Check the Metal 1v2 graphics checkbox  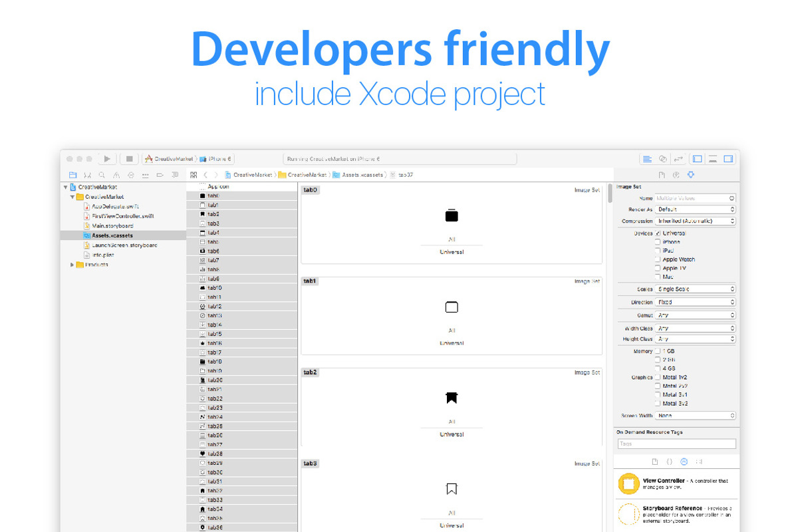[658, 377]
